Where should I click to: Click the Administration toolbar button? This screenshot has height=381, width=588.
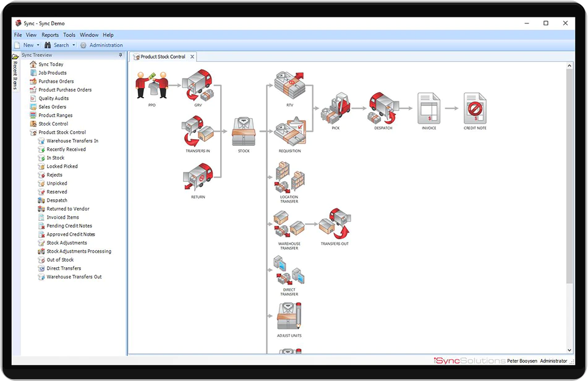101,45
